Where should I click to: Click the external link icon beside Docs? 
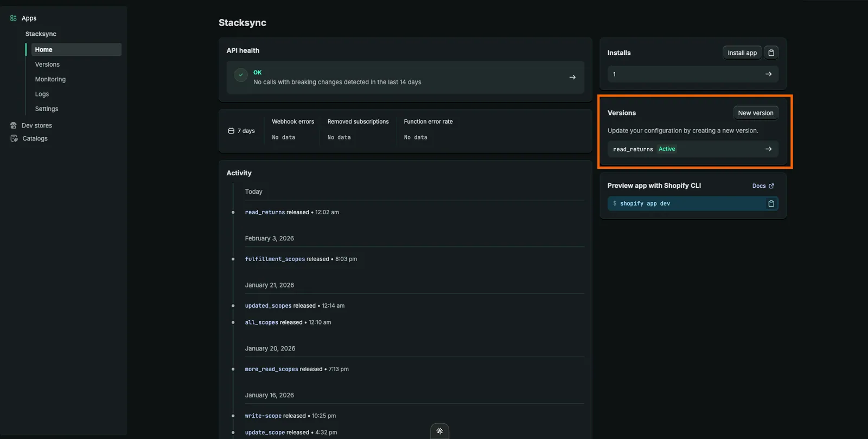coord(771,186)
